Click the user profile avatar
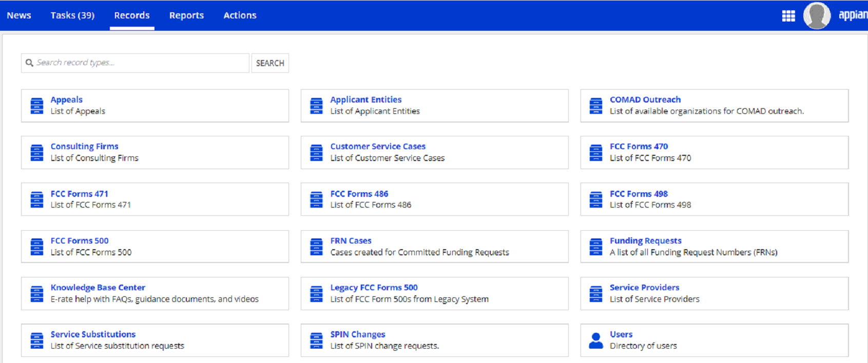The image size is (868, 363). (x=816, y=15)
